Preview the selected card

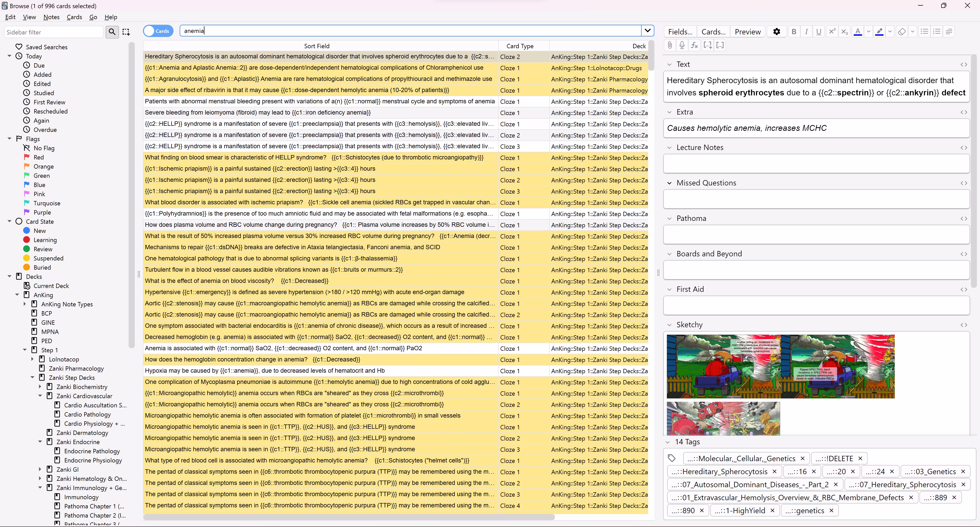point(748,32)
